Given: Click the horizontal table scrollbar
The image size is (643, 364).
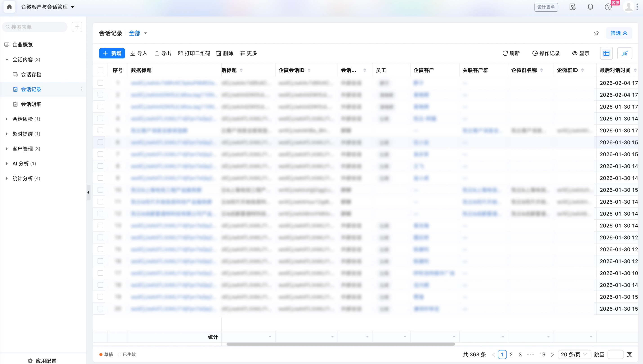Looking at the screenshot, I should [x=340, y=344].
